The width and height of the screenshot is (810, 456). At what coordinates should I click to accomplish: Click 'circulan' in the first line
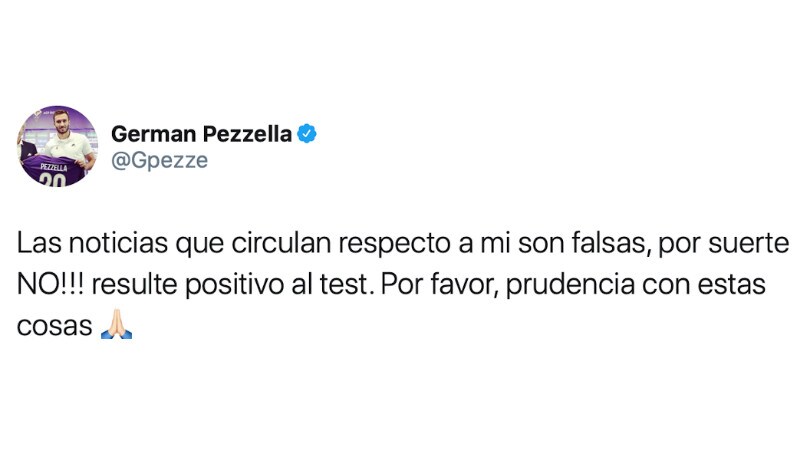coord(281,243)
